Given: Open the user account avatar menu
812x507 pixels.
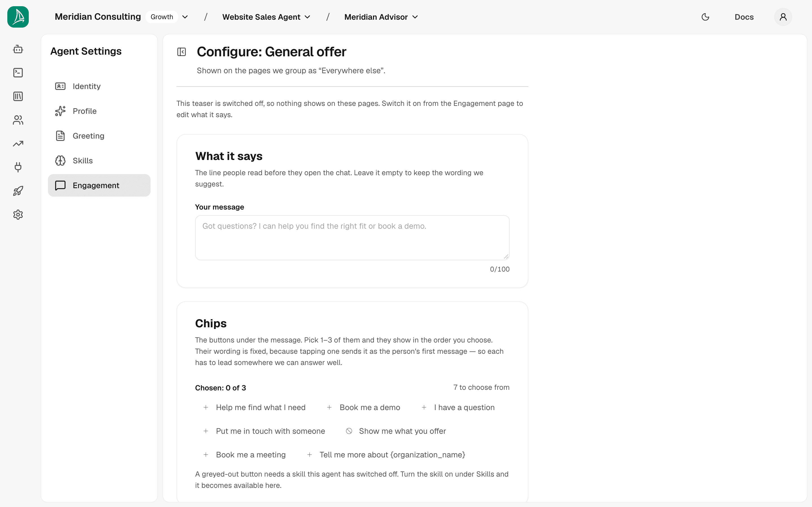Looking at the screenshot, I should [783, 17].
